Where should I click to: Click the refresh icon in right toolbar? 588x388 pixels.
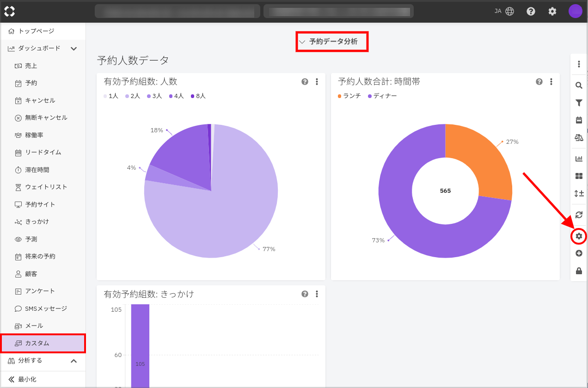(579, 215)
